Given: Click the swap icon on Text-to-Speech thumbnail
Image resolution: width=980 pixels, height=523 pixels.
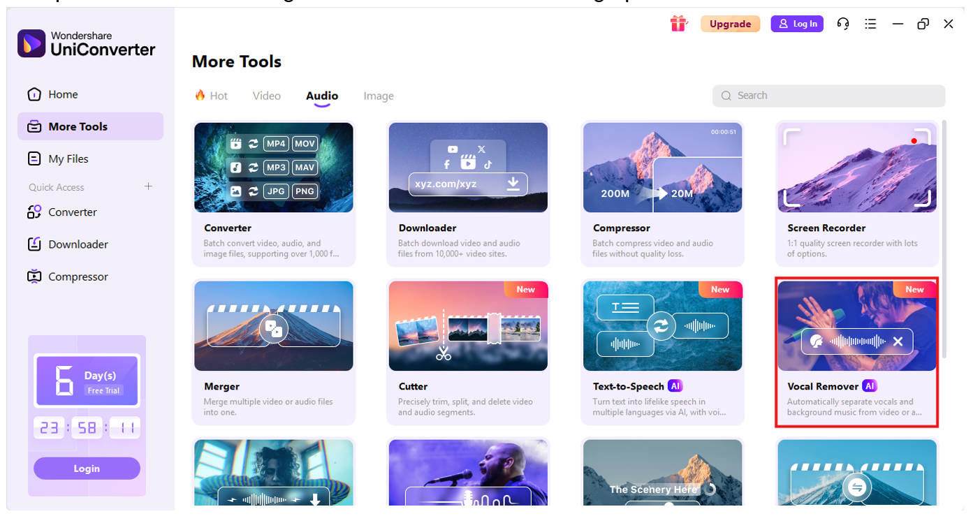Looking at the screenshot, I should [661, 325].
